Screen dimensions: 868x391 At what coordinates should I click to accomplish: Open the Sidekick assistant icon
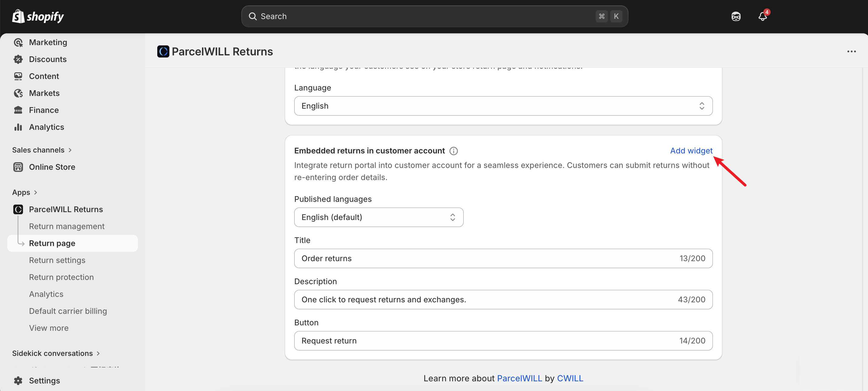736,16
